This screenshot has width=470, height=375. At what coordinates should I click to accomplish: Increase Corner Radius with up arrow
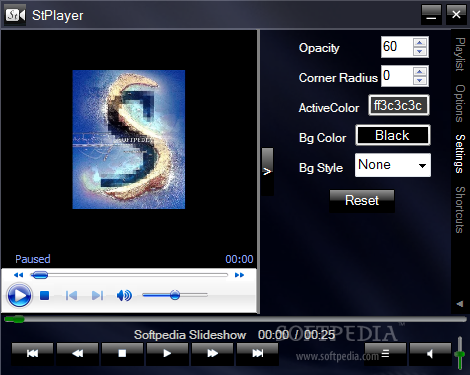(420, 71)
